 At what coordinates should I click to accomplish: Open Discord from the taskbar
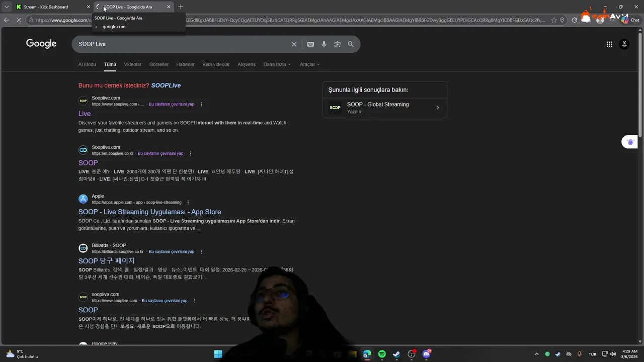pos(427,354)
